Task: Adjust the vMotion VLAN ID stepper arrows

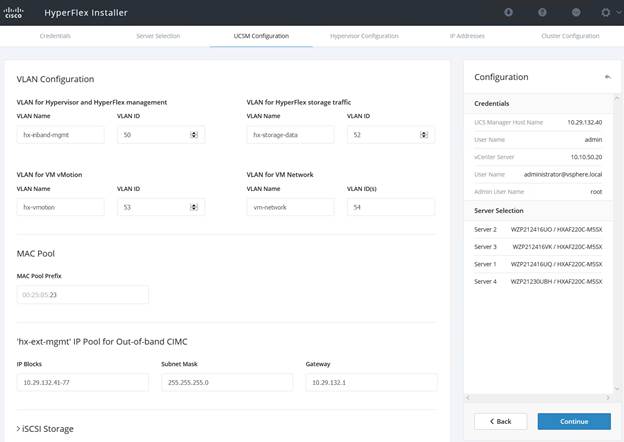Action: pyautogui.click(x=194, y=207)
